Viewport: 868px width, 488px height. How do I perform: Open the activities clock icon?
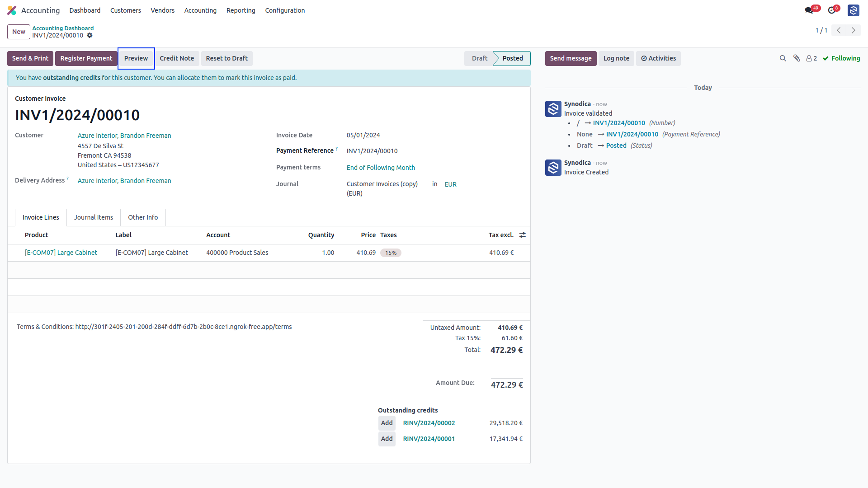832,10
